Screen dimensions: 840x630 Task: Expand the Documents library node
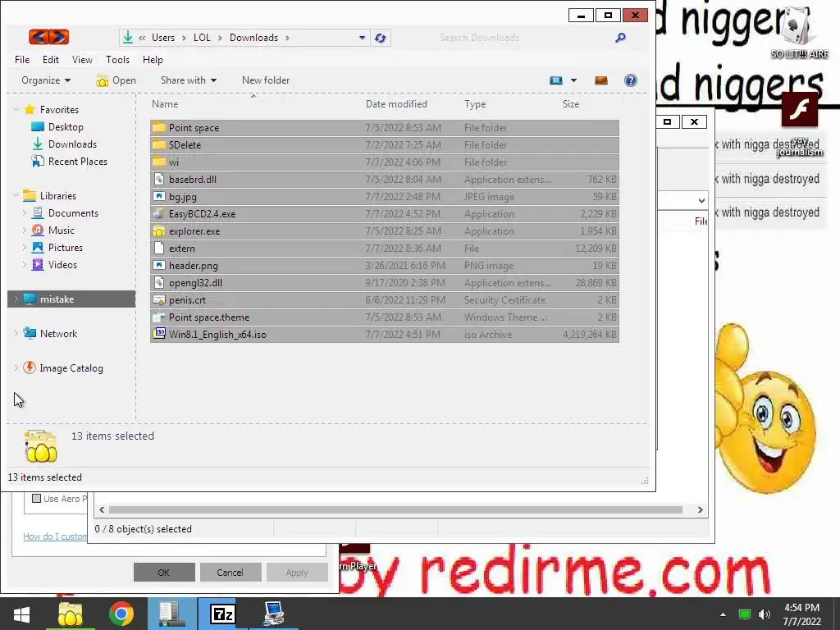24,213
